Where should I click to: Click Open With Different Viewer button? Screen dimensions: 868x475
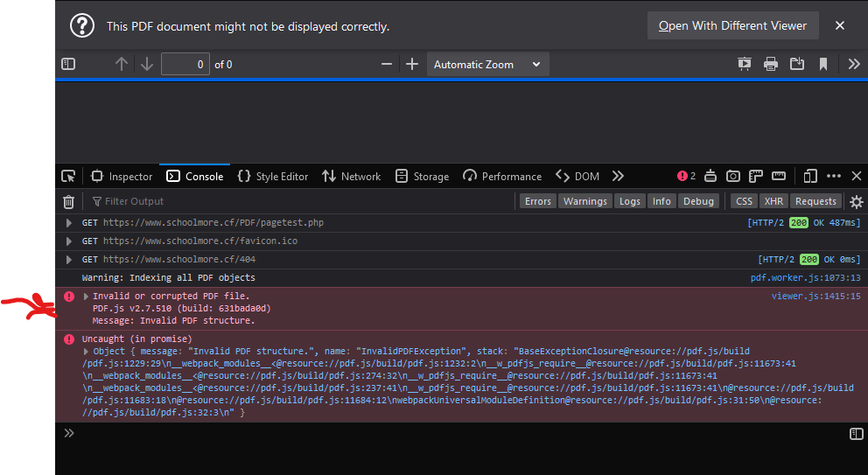pyautogui.click(x=732, y=25)
